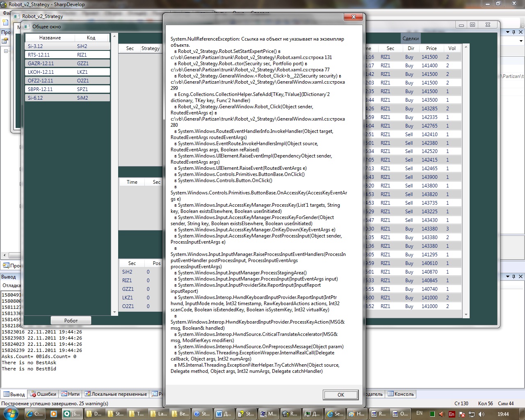The image size is (525, 420).
Task: Select the SiH2 row in positions table
Action: coord(141,272)
